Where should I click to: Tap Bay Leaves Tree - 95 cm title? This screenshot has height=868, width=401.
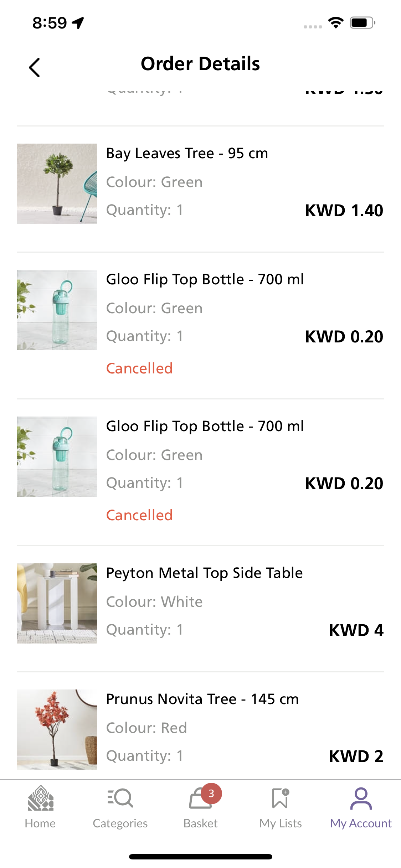pos(187,153)
